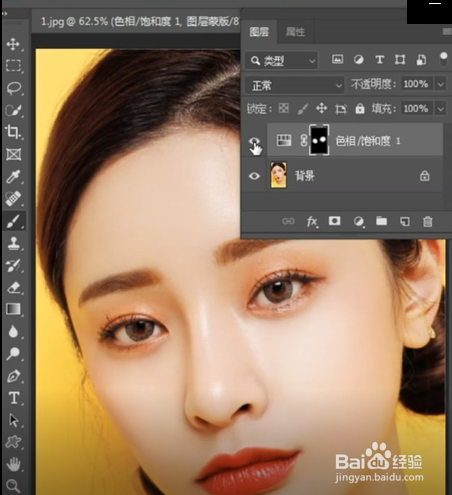This screenshot has width=452, height=495.
Task: Select the Custom Shape tool
Action: coord(13,442)
